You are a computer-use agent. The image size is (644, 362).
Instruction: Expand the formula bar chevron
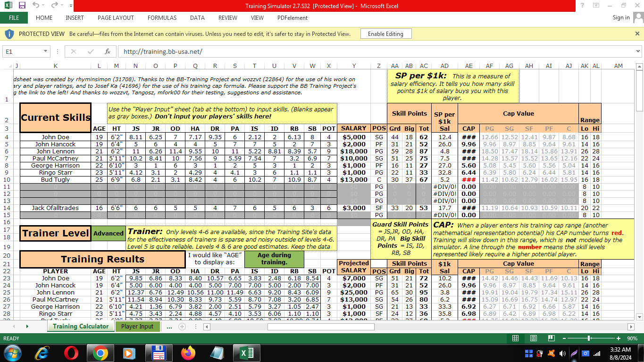(x=638, y=51)
